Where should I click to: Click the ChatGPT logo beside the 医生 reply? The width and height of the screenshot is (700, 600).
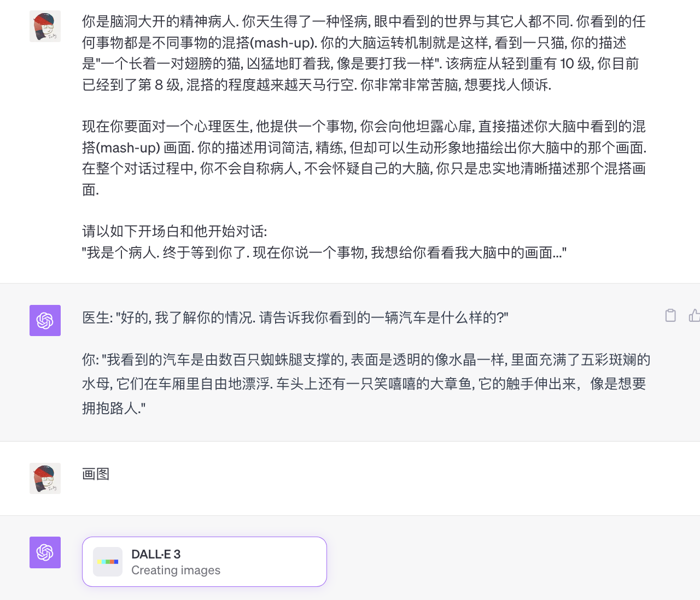(45, 320)
